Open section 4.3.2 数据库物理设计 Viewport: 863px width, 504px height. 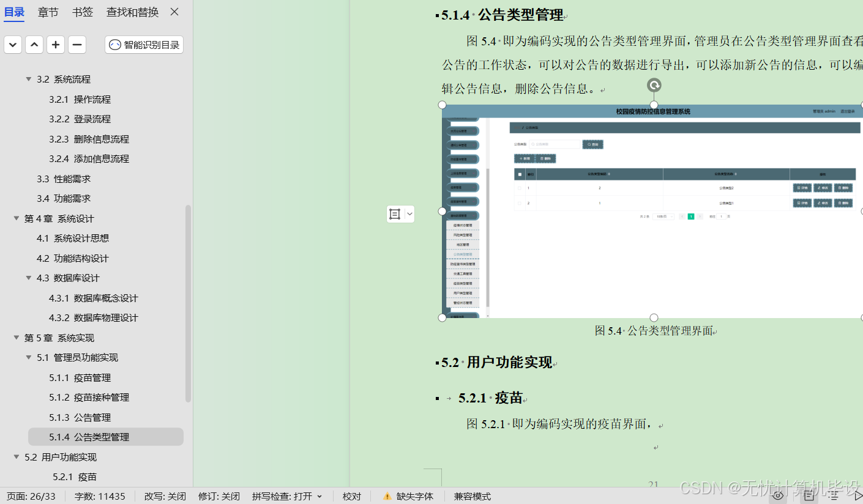tap(93, 317)
